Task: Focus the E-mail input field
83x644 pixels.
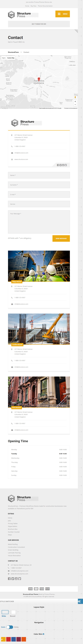Action: pos(39,195)
